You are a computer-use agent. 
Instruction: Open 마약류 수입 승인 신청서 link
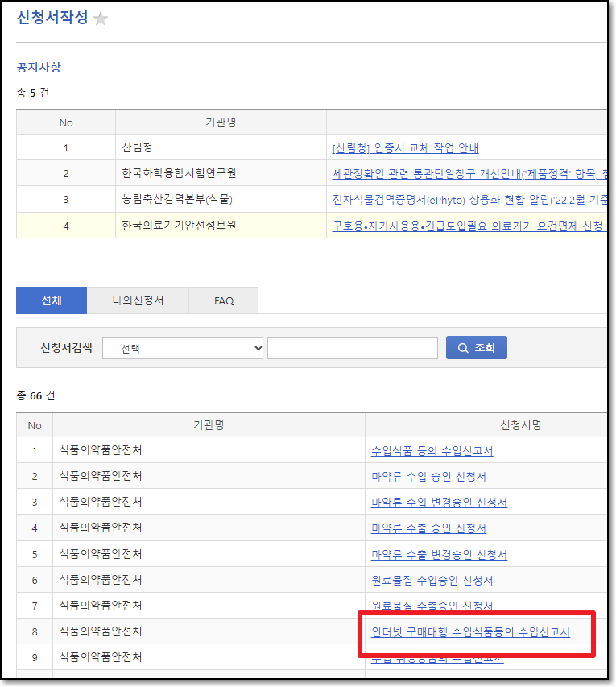428,477
